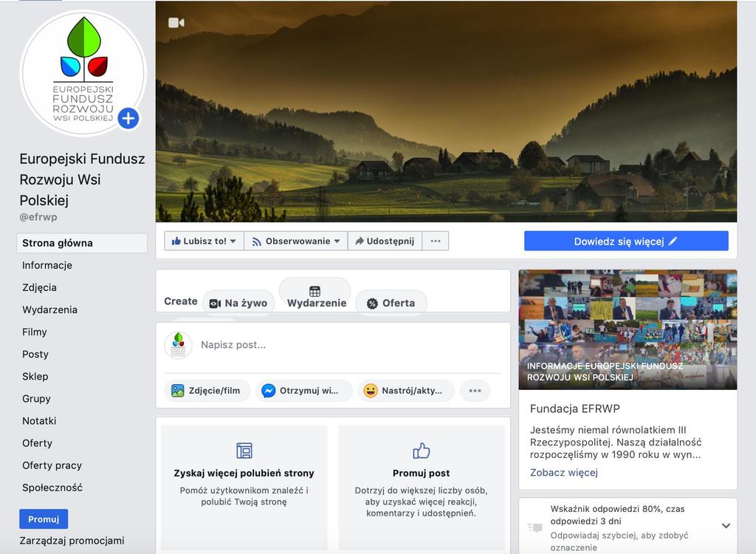Click the Create label in composer
Viewport: 756px width, 554px height.
click(181, 301)
